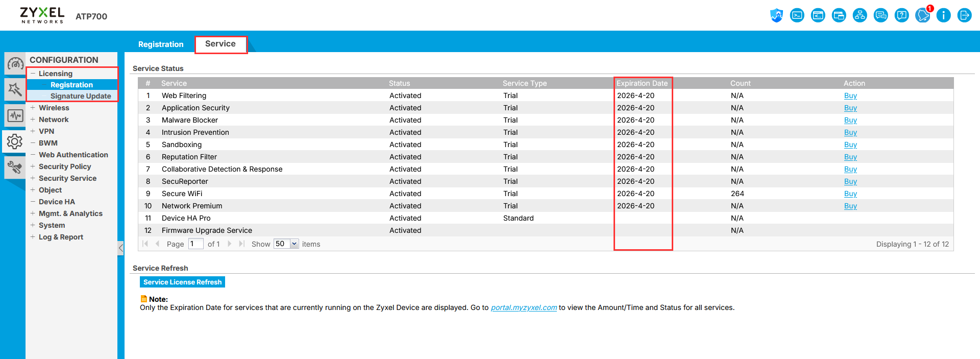
Task: Open the CLI window icon
Action: point(818,15)
